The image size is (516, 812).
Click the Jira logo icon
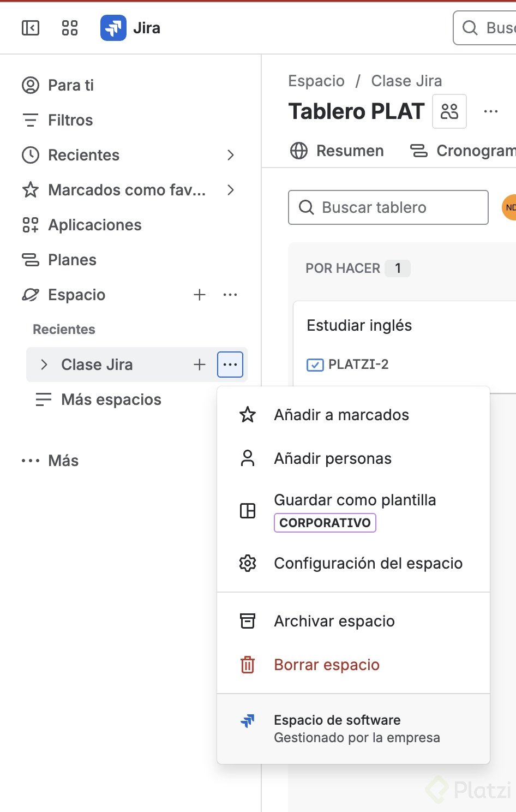(x=113, y=28)
